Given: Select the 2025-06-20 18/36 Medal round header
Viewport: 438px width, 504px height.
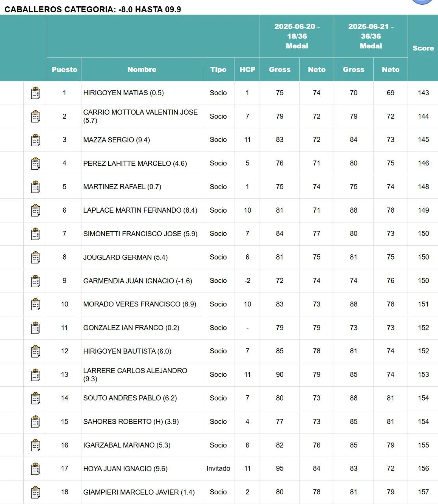Looking at the screenshot, I should coord(297,36).
